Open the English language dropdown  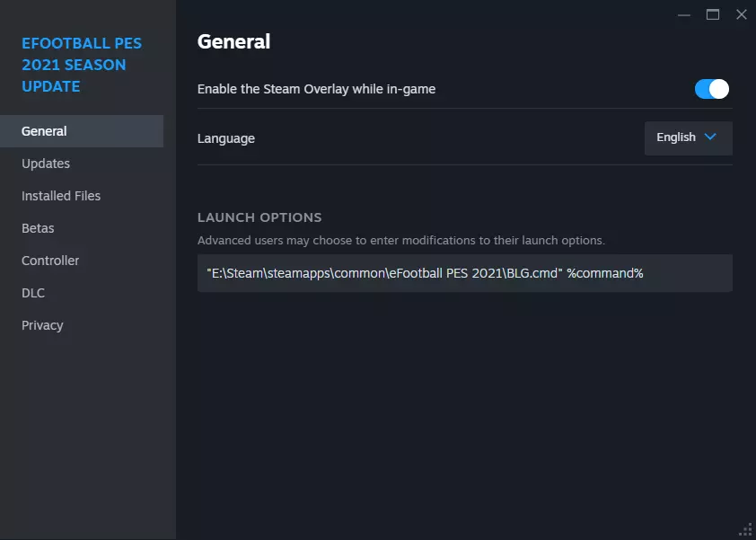pyautogui.click(x=688, y=137)
